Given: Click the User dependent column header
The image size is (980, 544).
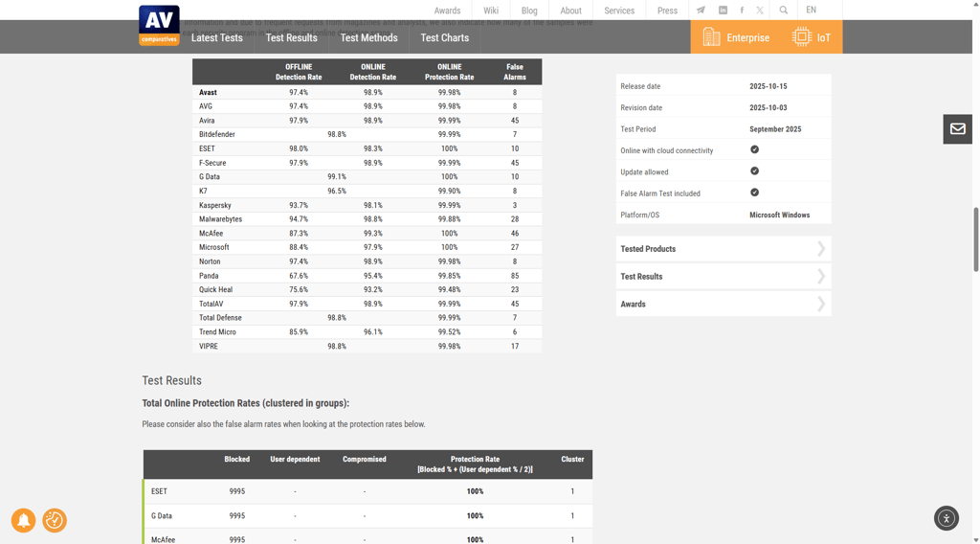Looking at the screenshot, I should point(295,459).
